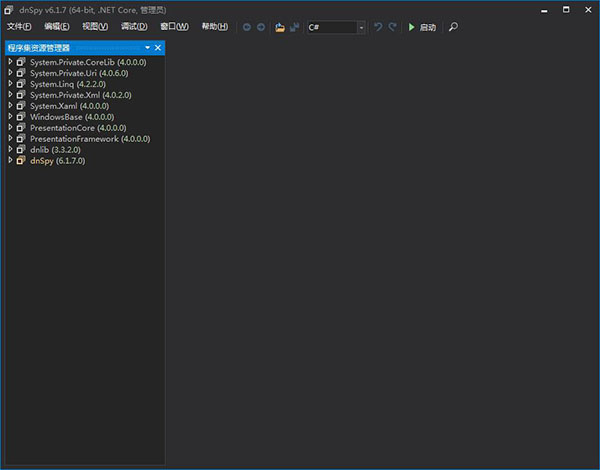Open the C# language dropdown
This screenshot has height=470, width=600.
tap(361, 27)
